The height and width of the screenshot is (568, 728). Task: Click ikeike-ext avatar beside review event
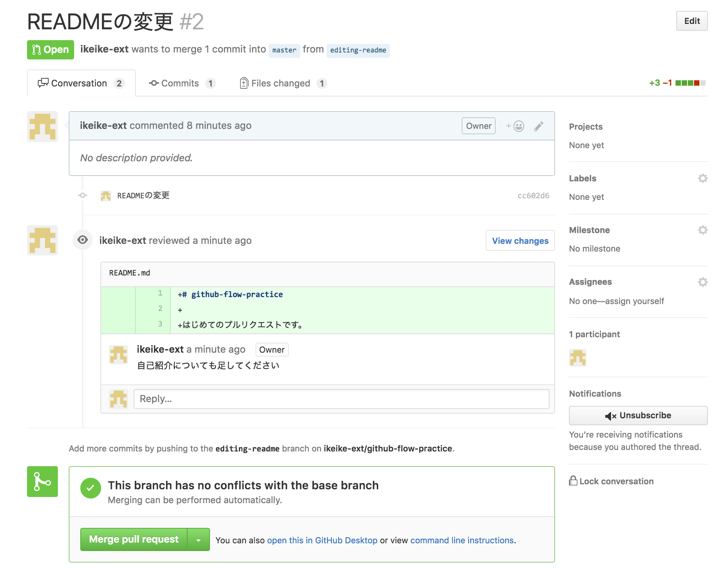42,240
